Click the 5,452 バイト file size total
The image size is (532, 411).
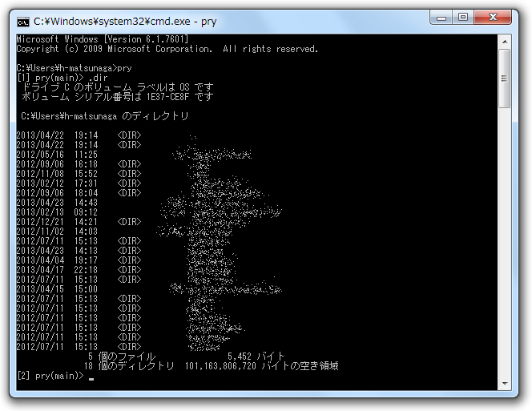click(256, 356)
